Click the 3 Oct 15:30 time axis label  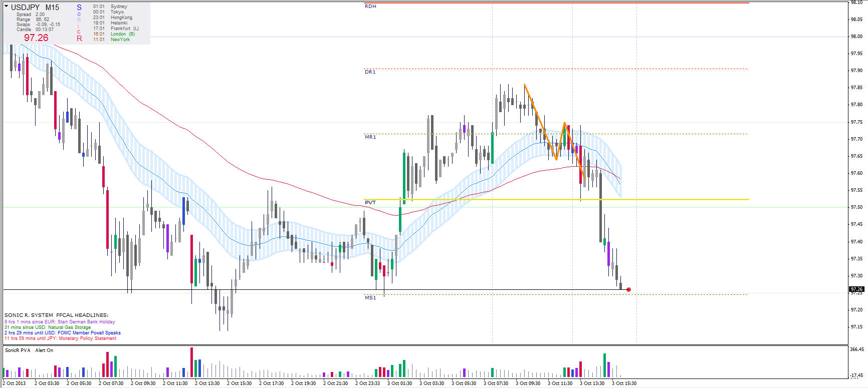click(624, 383)
